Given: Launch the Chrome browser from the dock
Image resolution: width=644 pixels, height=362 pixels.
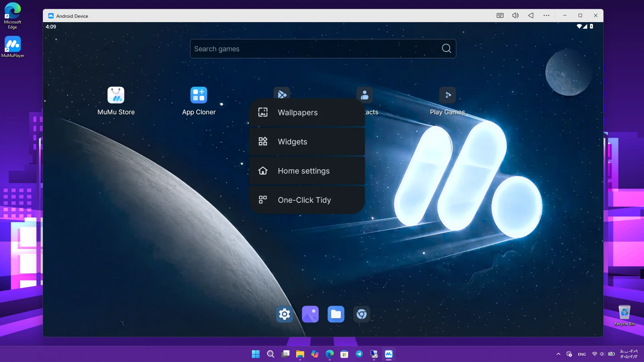Looking at the screenshot, I should pyautogui.click(x=362, y=314).
